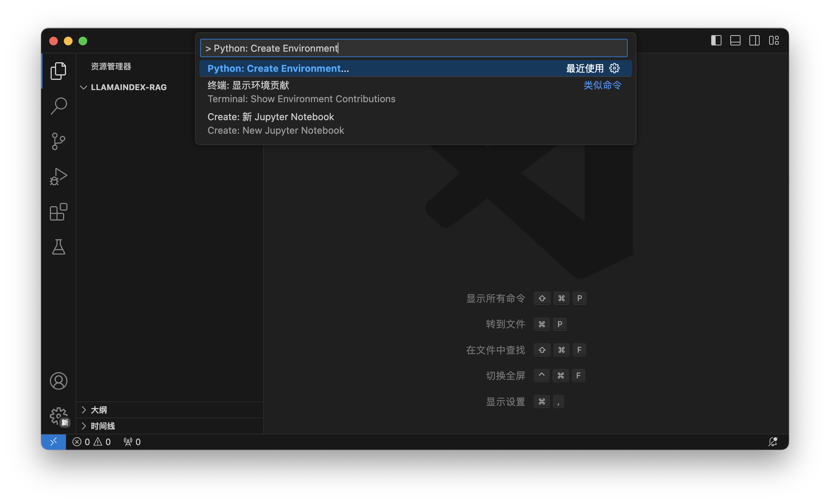This screenshot has height=504, width=830.
Task: Toggle the primary side bar layout button
Action: [716, 41]
